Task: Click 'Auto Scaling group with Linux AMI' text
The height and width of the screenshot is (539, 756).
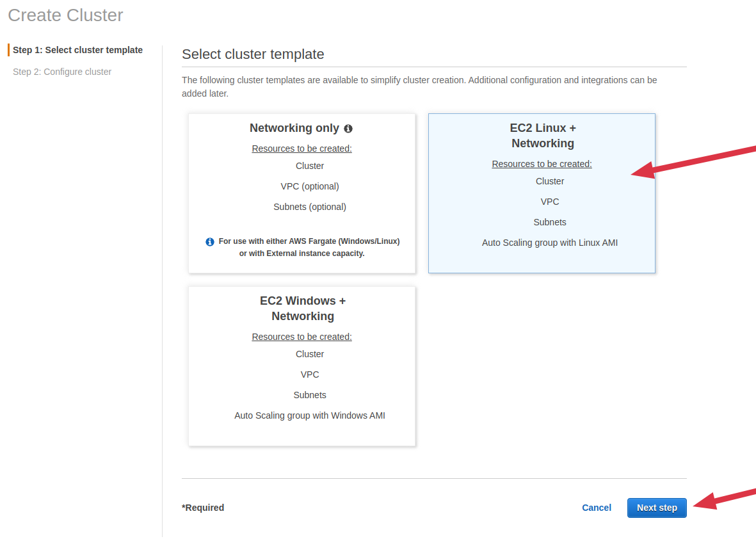Action: coord(549,243)
